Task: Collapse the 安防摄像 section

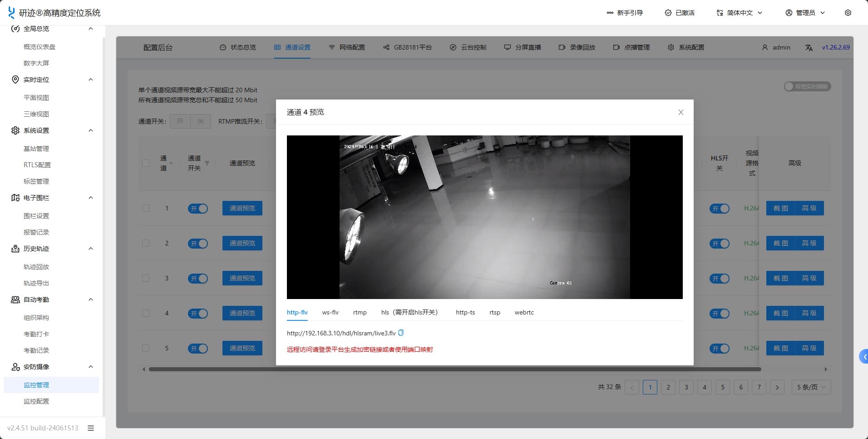Action: click(91, 367)
